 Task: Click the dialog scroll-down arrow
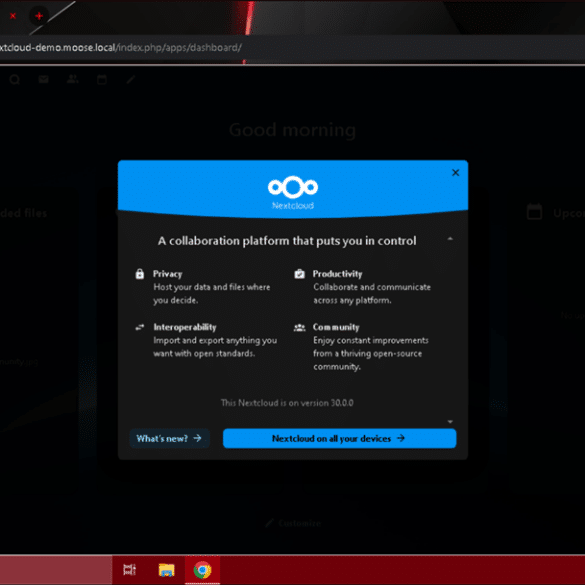click(450, 422)
